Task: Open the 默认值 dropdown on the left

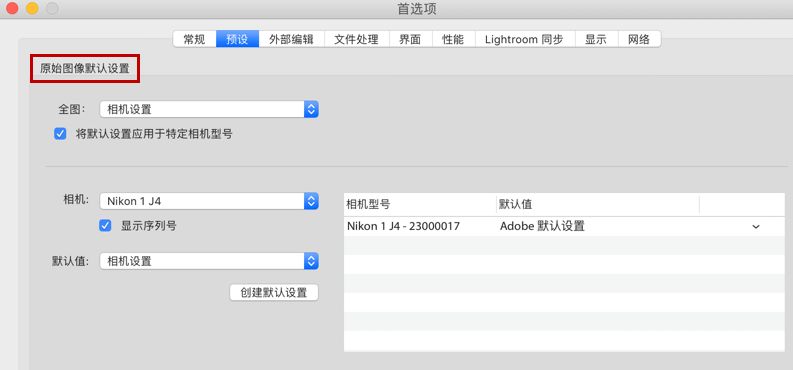Action: [x=209, y=261]
